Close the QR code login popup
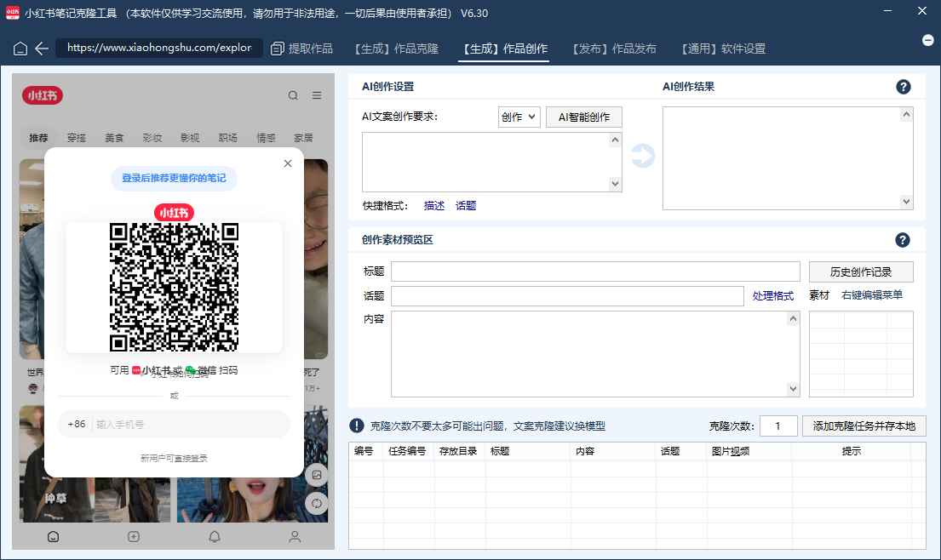The width and height of the screenshot is (941, 560). click(288, 163)
